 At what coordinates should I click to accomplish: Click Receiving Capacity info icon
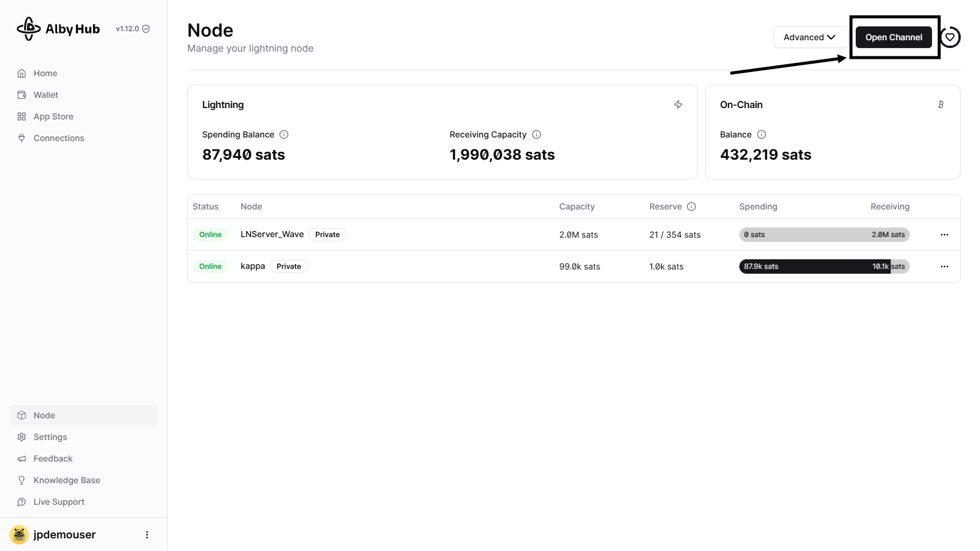click(537, 134)
